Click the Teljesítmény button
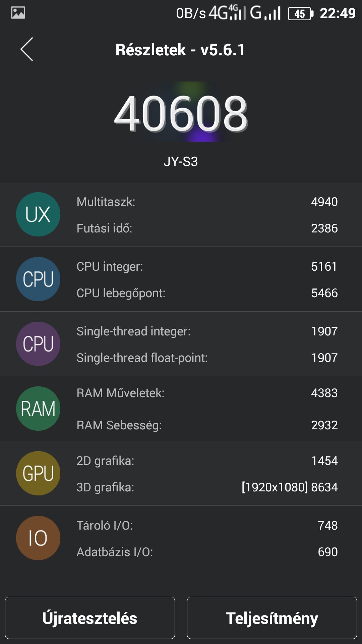The height and width of the screenshot is (644, 362). point(272,618)
